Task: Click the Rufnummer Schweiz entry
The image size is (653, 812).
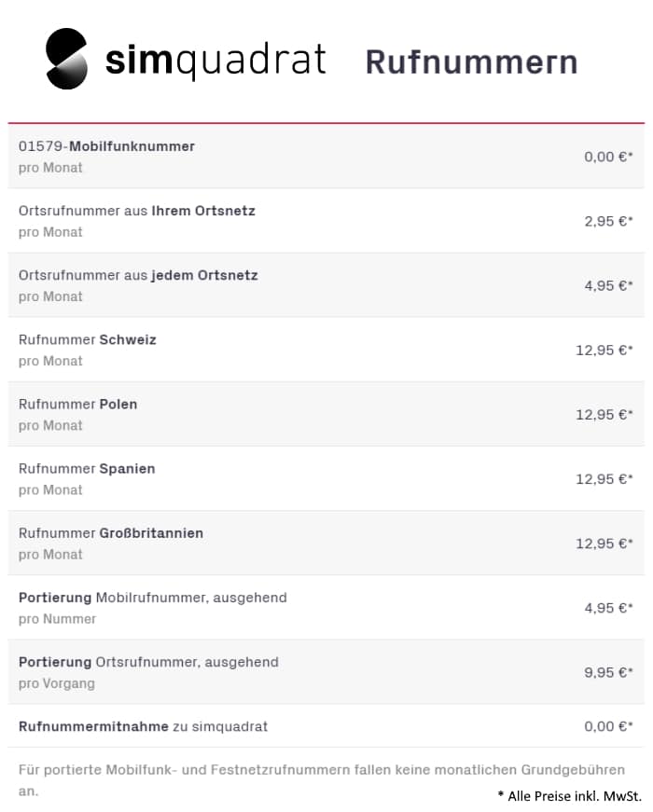Action: pos(88,339)
